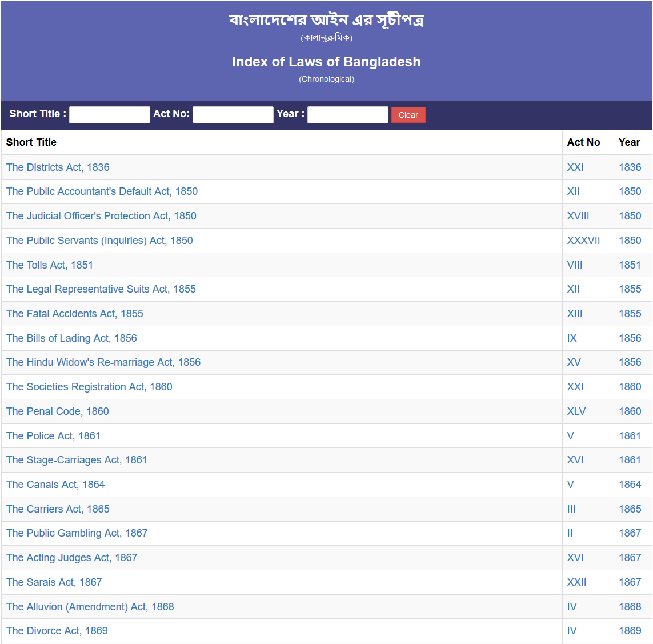The image size is (653, 644).
Task: Click The Divorce Act, 1869 link
Action: [x=57, y=631]
